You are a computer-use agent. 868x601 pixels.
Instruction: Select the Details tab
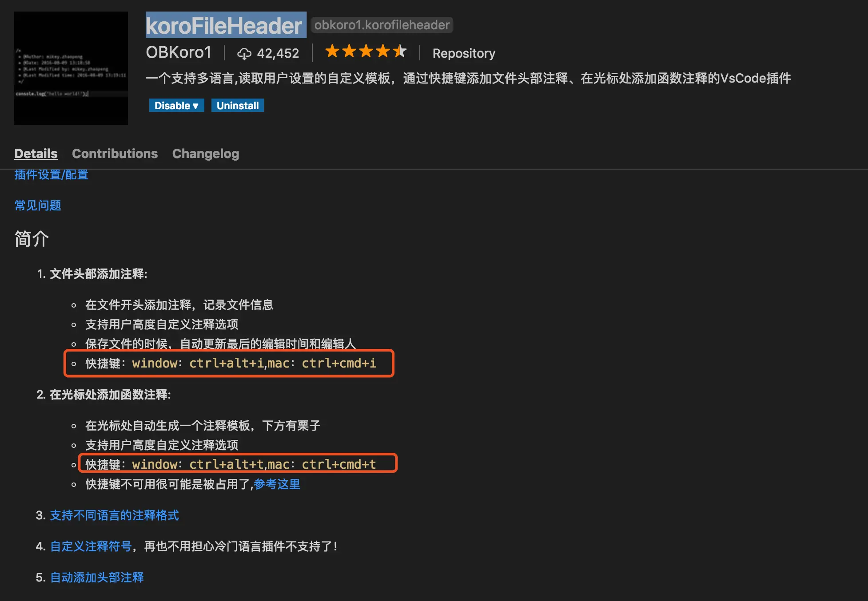point(36,154)
